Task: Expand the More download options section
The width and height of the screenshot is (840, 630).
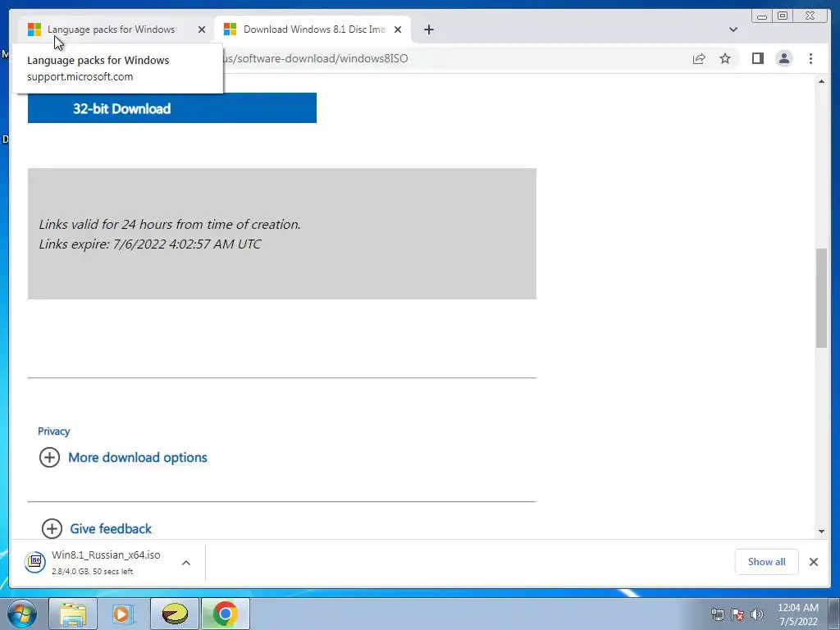Action: point(49,457)
